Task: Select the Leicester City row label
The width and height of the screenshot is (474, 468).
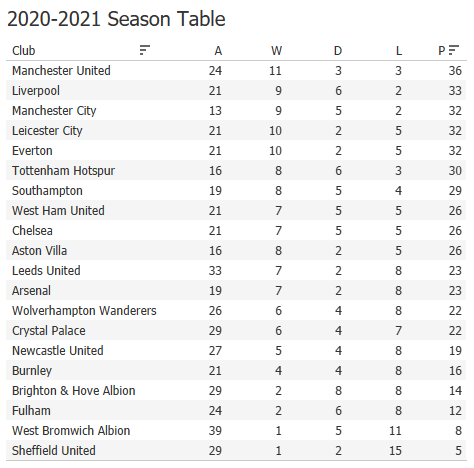Action: coord(47,131)
